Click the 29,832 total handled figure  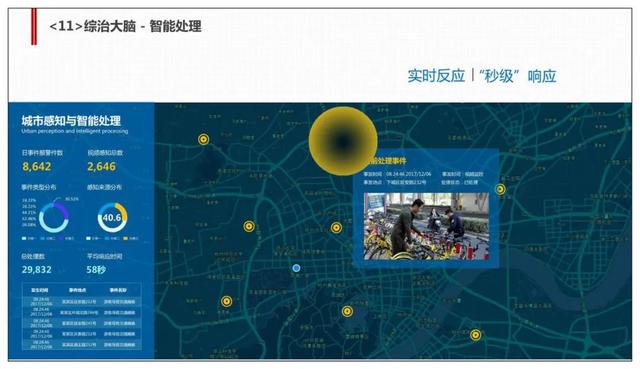(x=37, y=270)
